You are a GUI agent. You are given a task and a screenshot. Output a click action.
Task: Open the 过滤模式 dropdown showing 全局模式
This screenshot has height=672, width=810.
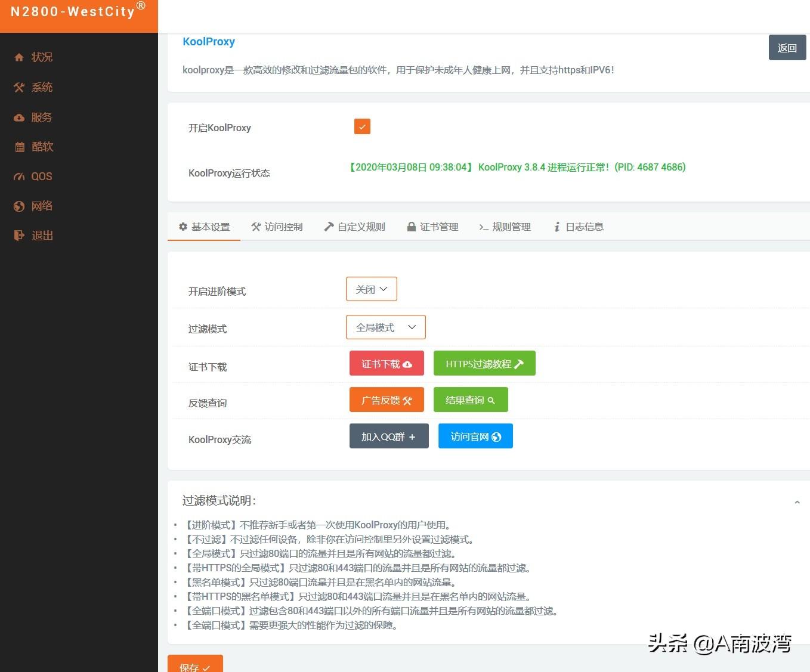point(385,327)
